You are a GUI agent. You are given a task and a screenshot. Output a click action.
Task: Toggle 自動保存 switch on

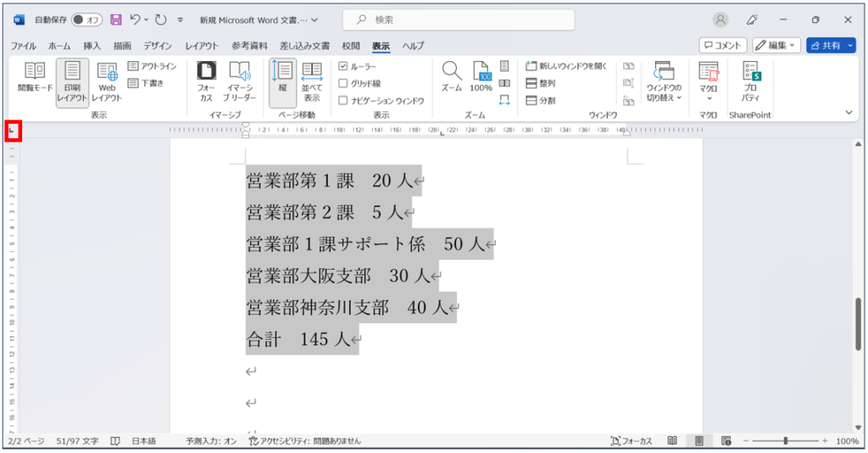pyautogui.click(x=87, y=20)
